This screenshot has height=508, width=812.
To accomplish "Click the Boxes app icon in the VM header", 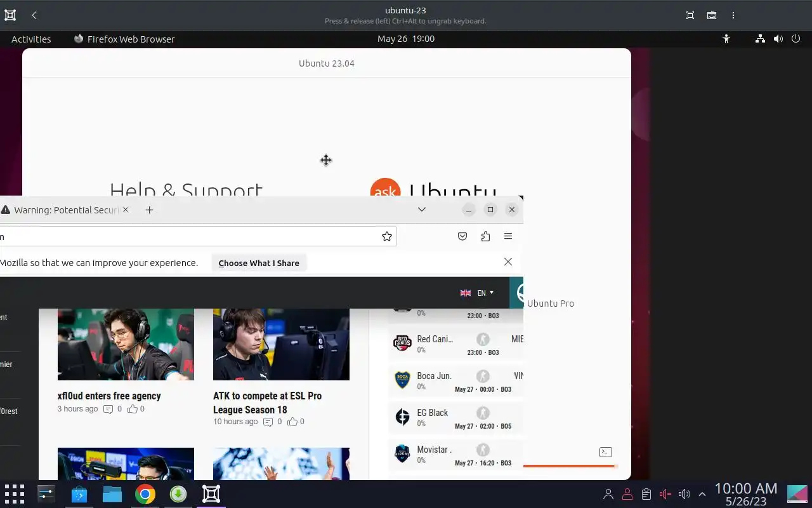I will click(x=10, y=15).
